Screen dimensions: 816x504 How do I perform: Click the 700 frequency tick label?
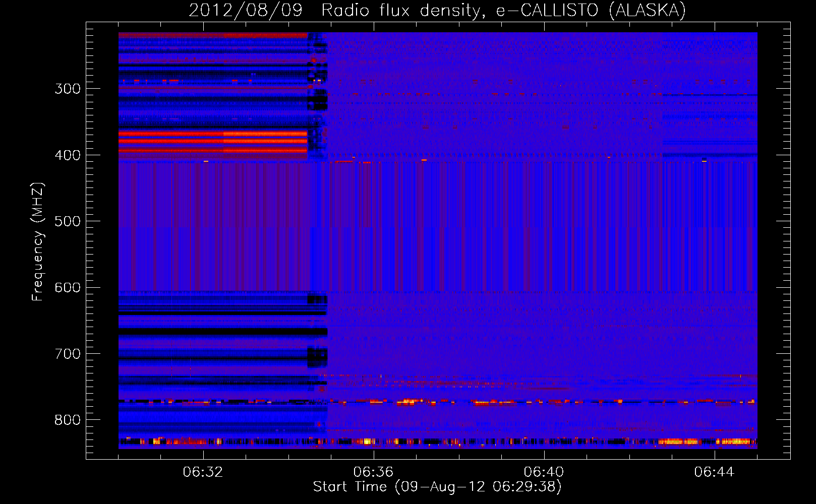[x=68, y=354]
